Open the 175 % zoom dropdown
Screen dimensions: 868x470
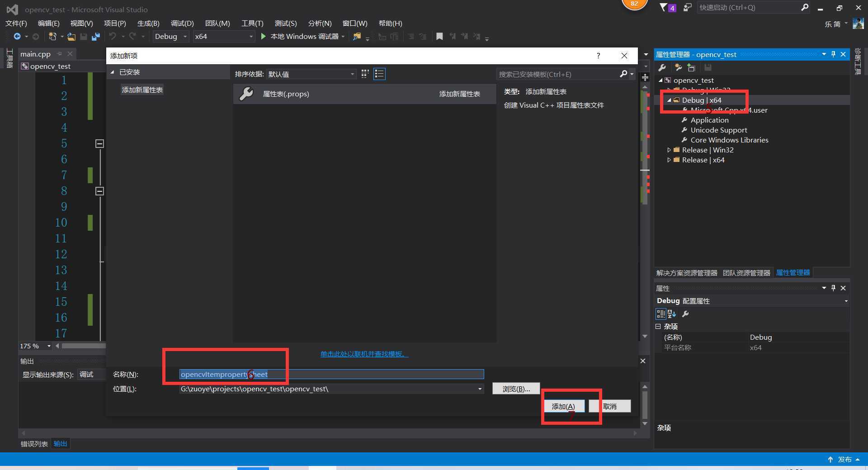(x=49, y=346)
